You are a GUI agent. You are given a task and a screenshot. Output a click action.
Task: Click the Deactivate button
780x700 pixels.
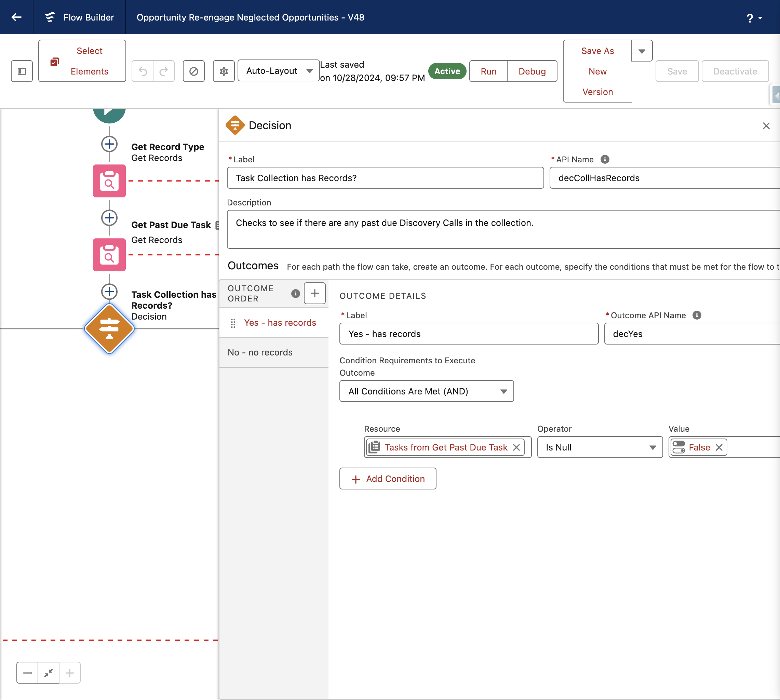[735, 71]
